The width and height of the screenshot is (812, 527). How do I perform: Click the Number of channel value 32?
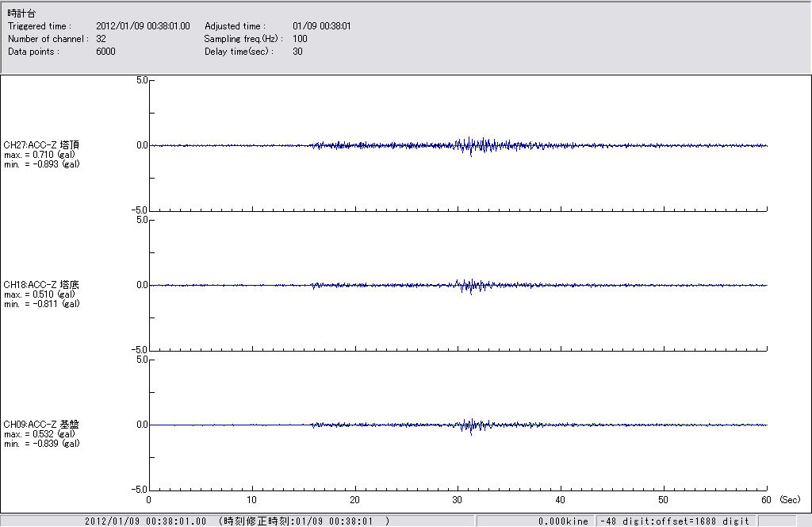[101, 39]
